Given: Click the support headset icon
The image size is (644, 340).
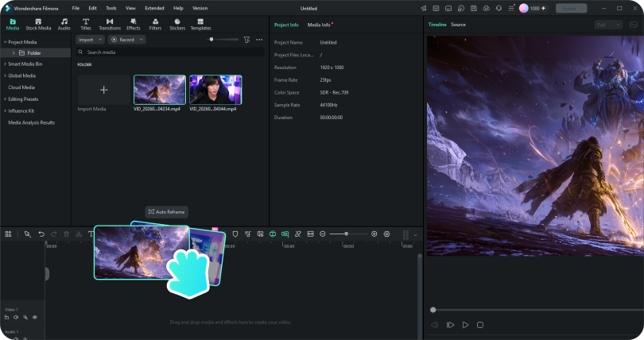Looking at the screenshot, I should coord(499,8).
